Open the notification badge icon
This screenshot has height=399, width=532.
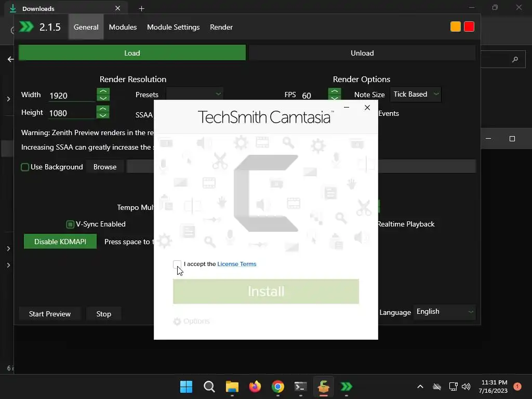(517, 387)
